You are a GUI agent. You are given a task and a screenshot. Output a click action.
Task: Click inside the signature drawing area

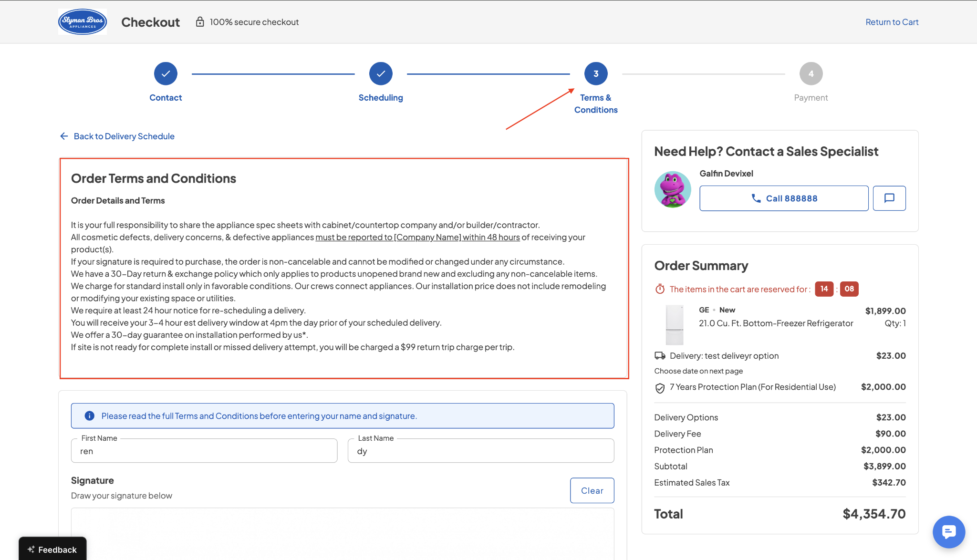coord(343,533)
